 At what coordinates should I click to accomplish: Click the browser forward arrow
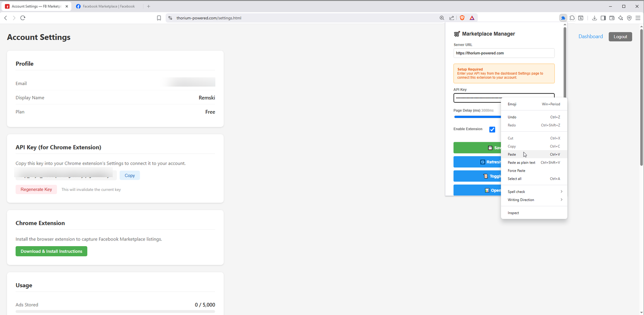14,18
